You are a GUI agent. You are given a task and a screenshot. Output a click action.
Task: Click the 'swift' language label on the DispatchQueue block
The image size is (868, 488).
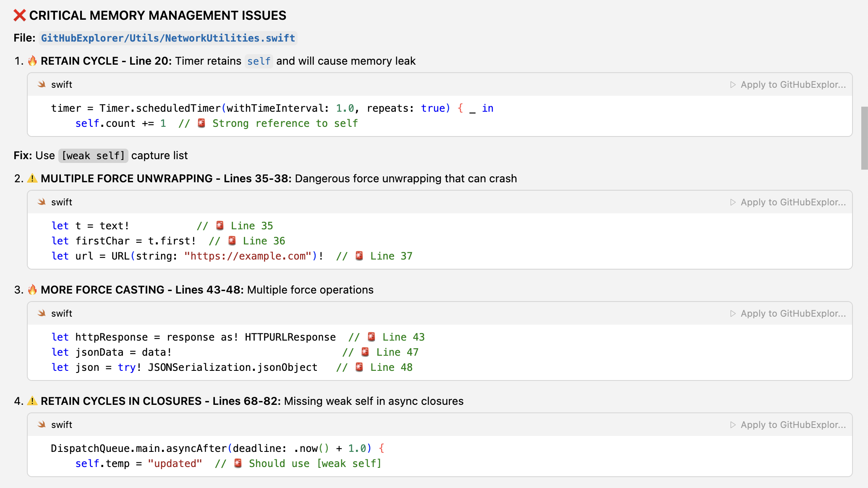62,425
